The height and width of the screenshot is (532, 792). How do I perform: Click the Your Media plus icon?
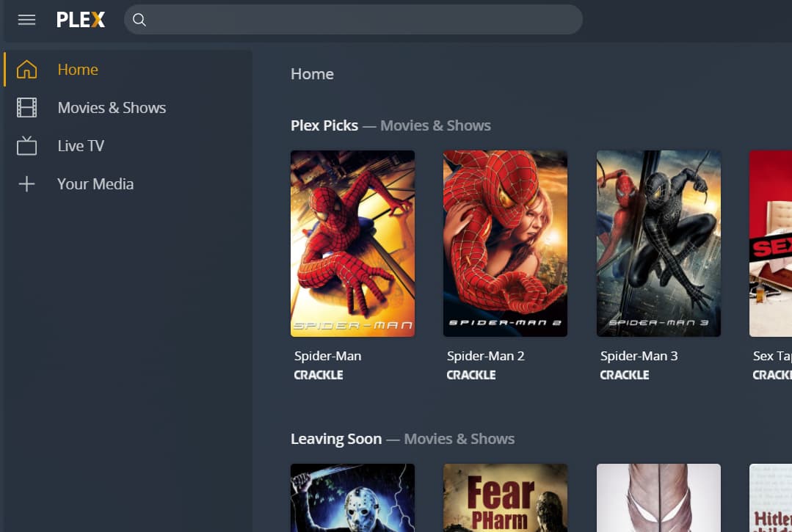click(26, 183)
